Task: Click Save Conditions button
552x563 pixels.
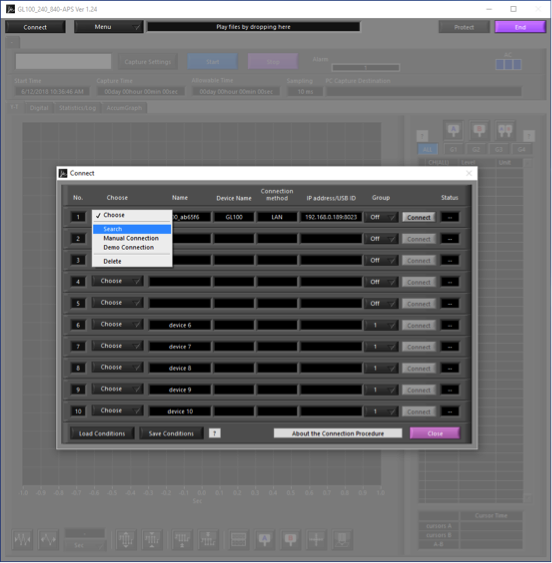Action: 171,433
